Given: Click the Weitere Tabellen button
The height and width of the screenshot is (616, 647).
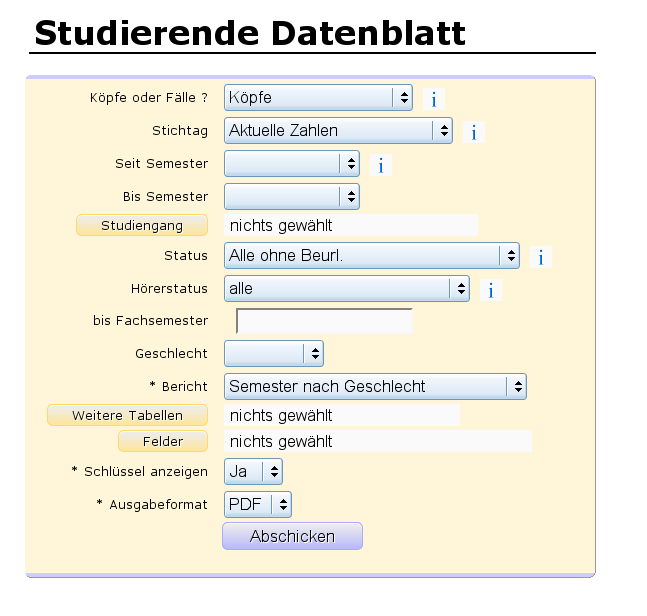Looking at the screenshot, I should 127,415.
